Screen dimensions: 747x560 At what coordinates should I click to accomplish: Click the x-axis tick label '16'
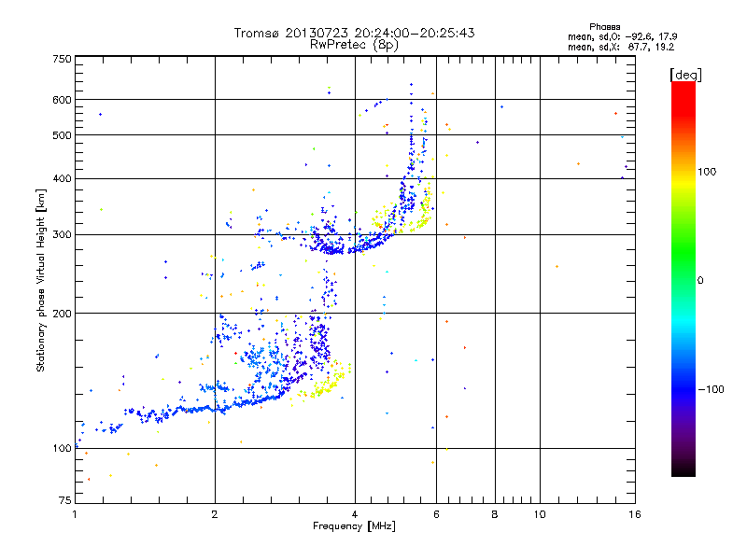635,514
